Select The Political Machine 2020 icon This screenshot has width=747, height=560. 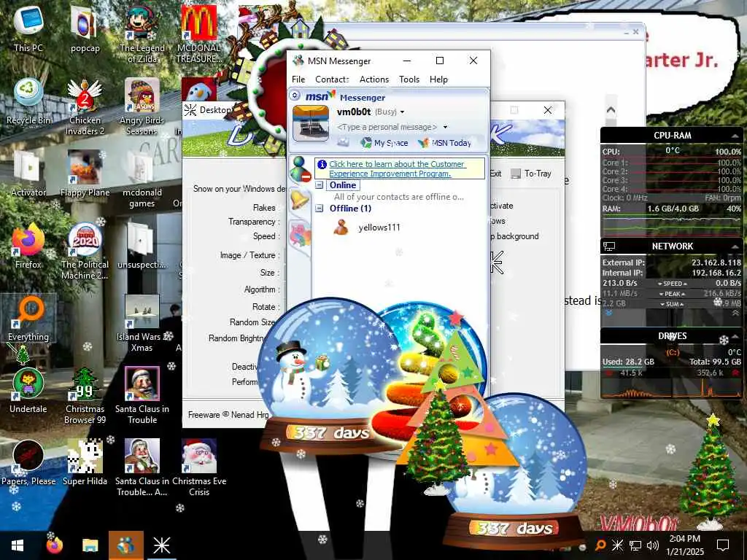point(85,251)
